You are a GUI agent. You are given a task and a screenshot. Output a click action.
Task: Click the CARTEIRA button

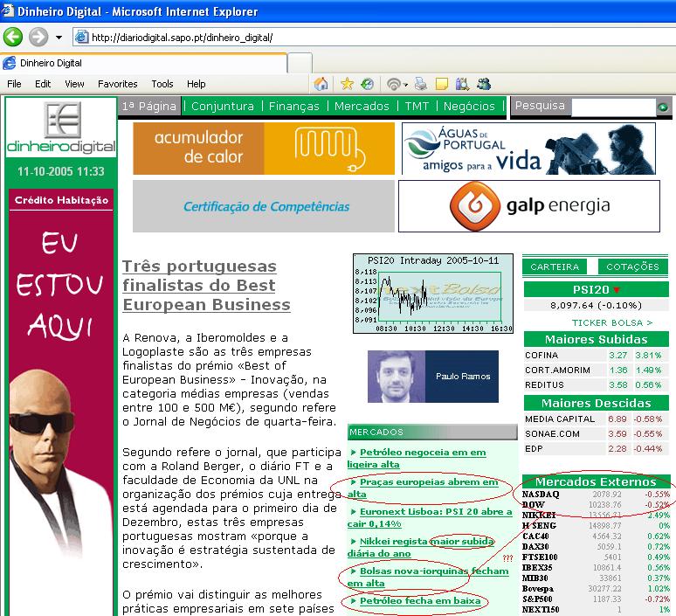555,266
